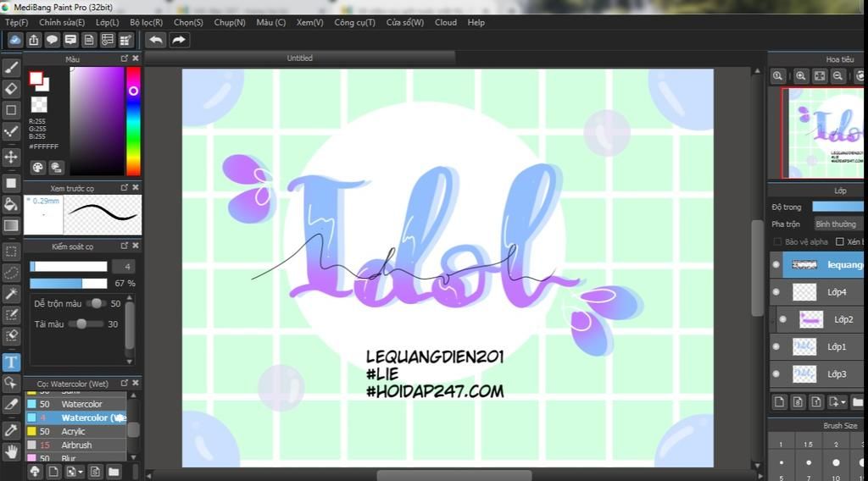The width and height of the screenshot is (868, 481).
Task: Hide the Lớp3 layer
Action: tap(776, 373)
